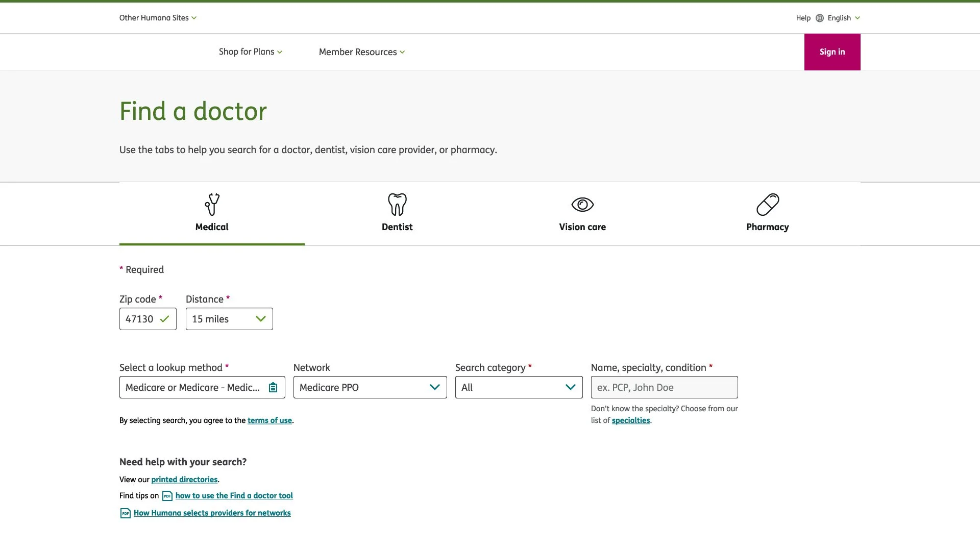Switch to the Dentist tab
This screenshot has height=551, width=980.
[x=397, y=214]
